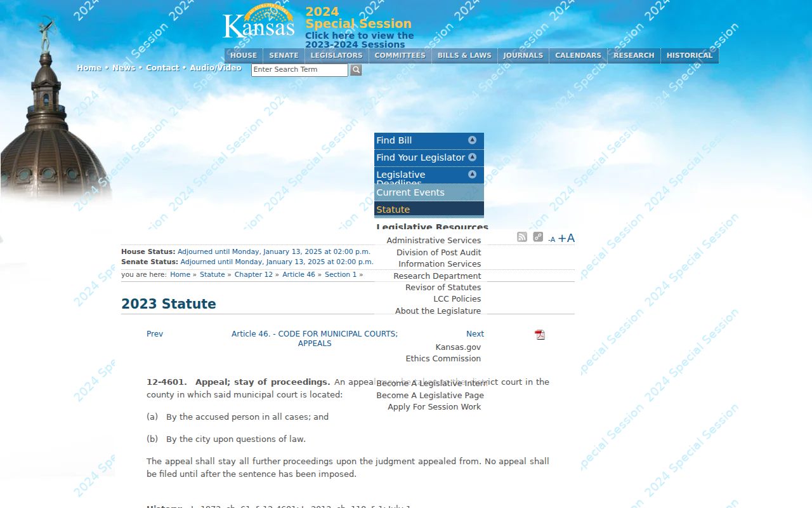Open the Contact link

162,68
